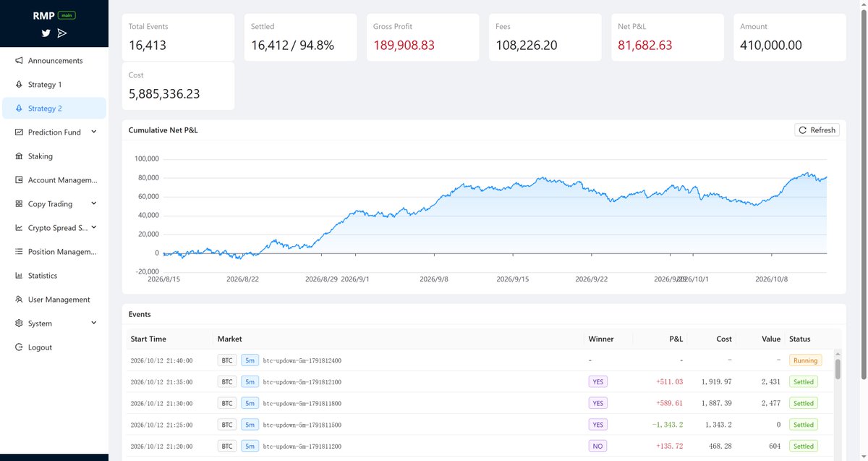This screenshot has width=868, height=461.
Task: Click the Statistics bar-chart icon
Action: point(20,276)
